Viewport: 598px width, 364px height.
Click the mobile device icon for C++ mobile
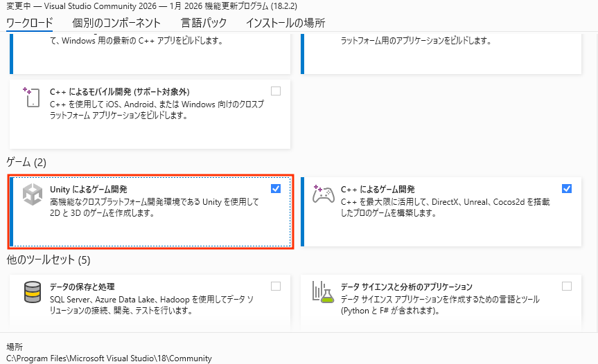32,98
